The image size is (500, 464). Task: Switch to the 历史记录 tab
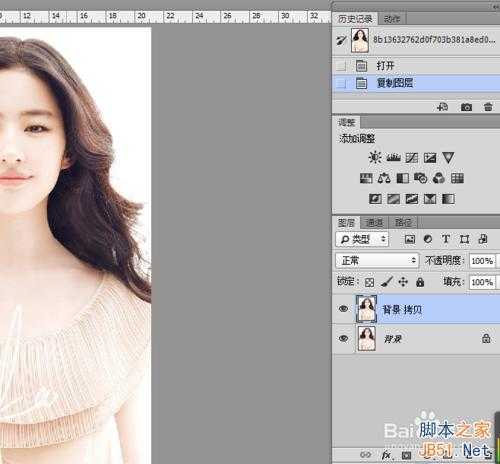click(x=355, y=19)
